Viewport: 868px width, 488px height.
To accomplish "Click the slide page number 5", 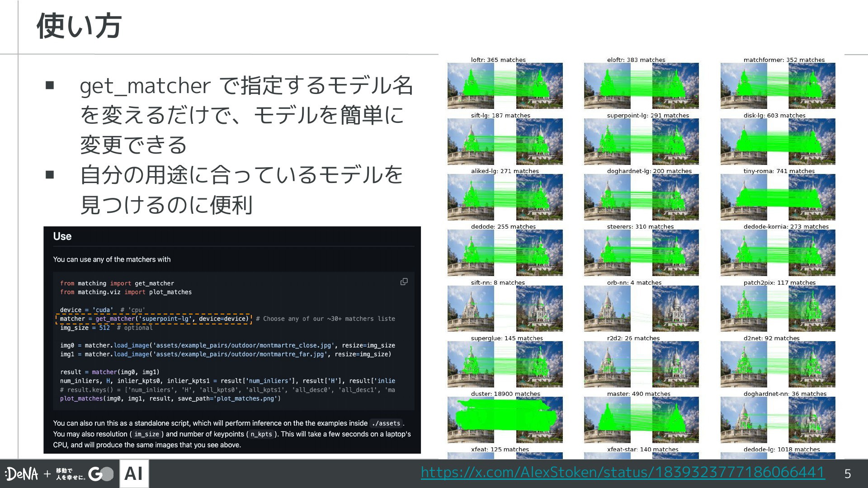I will point(848,474).
